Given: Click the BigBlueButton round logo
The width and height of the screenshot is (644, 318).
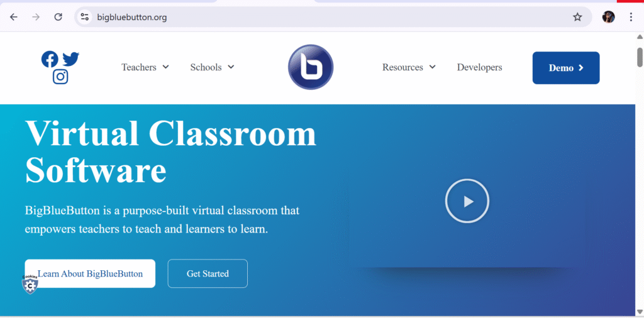Looking at the screenshot, I should point(311,67).
